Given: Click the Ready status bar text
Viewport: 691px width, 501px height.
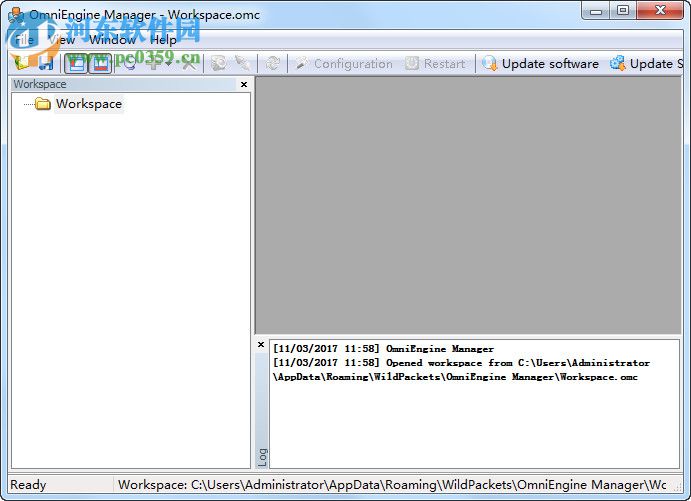Looking at the screenshot, I should pos(28,485).
